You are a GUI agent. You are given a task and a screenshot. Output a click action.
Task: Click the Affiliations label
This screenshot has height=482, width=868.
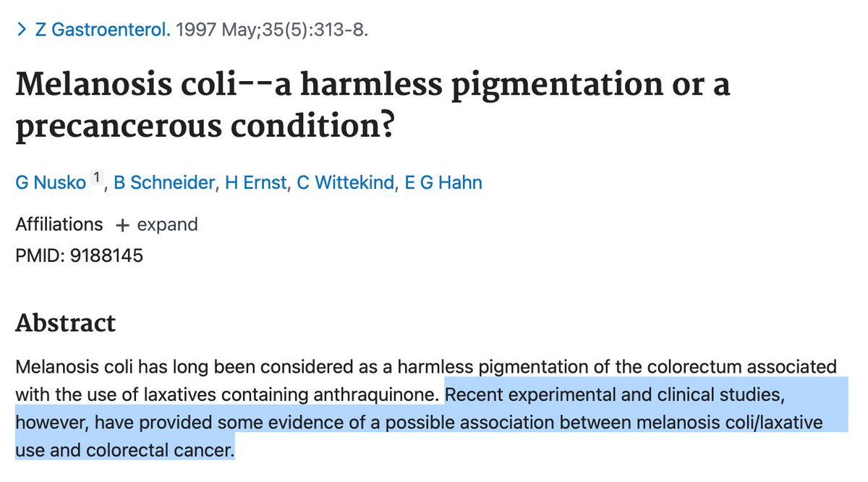tap(59, 225)
